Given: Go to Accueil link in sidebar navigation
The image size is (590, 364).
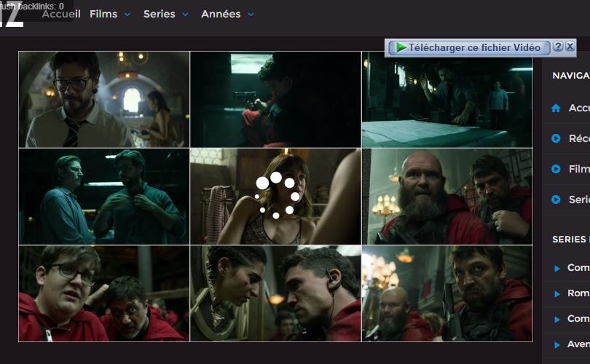Looking at the screenshot, I should point(579,108).
